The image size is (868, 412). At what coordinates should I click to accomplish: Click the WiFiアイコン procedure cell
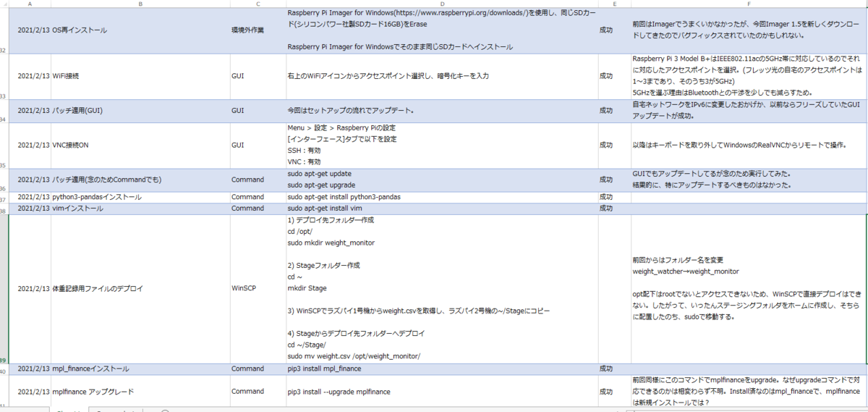pos(442,77)
